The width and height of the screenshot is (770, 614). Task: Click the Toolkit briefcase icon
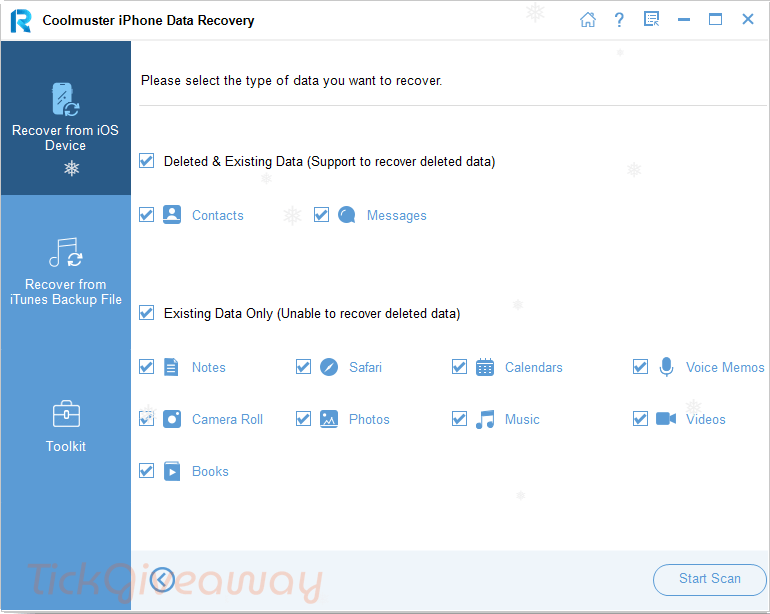pyautogui.click(x=66, y=414)
